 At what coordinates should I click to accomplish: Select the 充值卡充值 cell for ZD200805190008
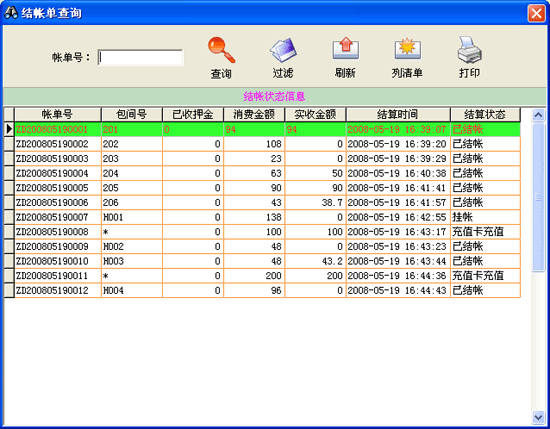click(x=485, y=232)
